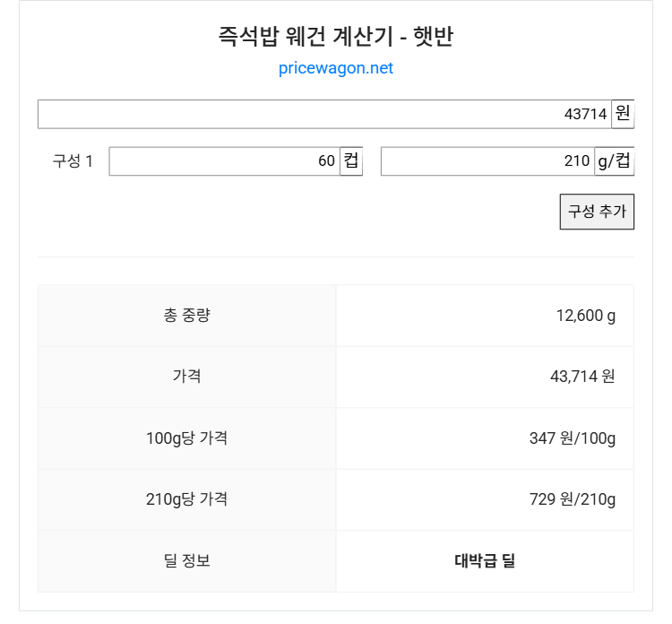This screenshot has width=672, height=624.
Task: Click the 컵 unit box
Action: [x=351, y=161]
